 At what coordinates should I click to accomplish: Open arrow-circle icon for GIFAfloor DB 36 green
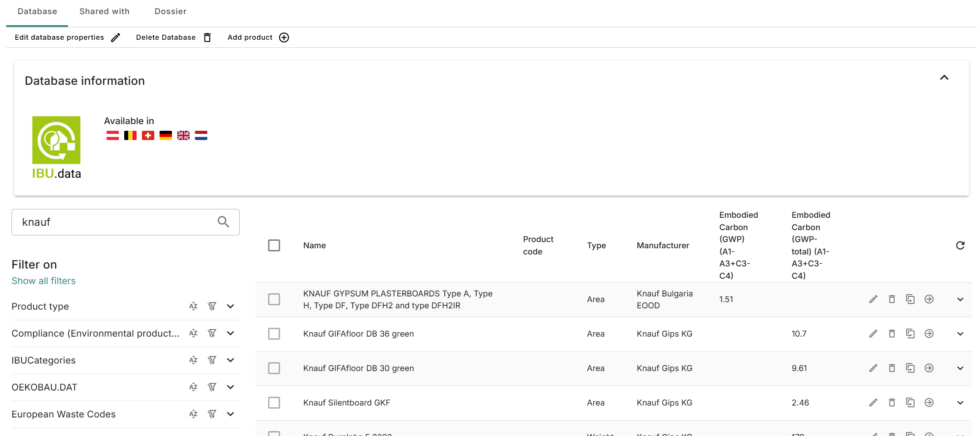929,334
